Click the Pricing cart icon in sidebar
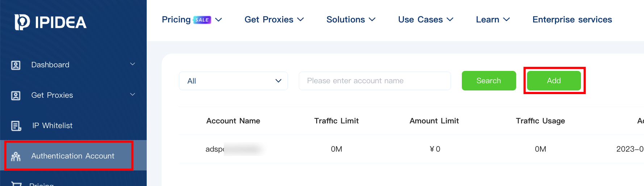Screen dimensions: 644x186 [16, 184]
